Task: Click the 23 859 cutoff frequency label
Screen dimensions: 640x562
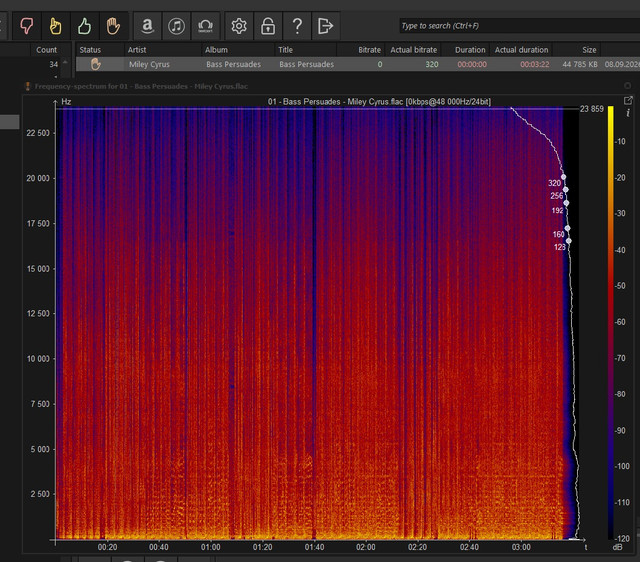Action: 591,109
